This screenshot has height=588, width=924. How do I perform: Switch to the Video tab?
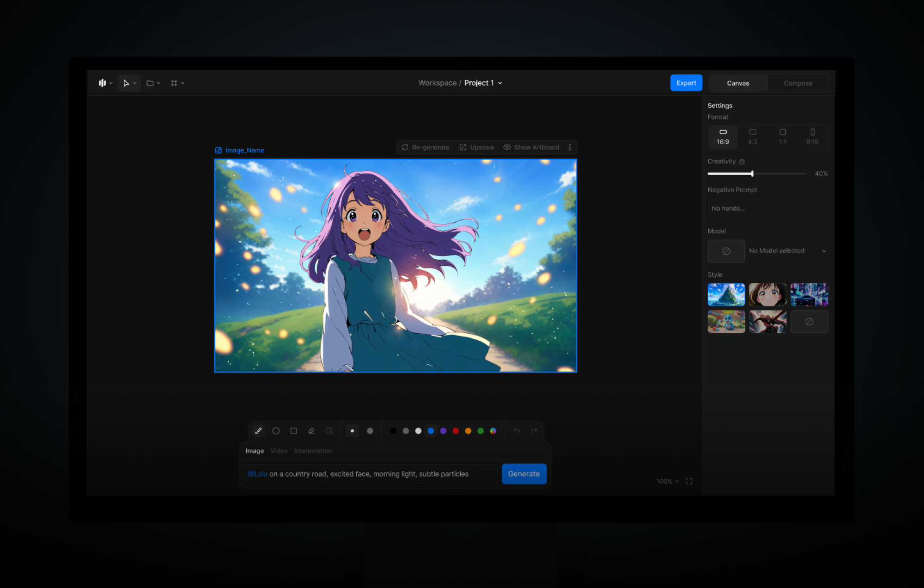[x=279, y=451]
